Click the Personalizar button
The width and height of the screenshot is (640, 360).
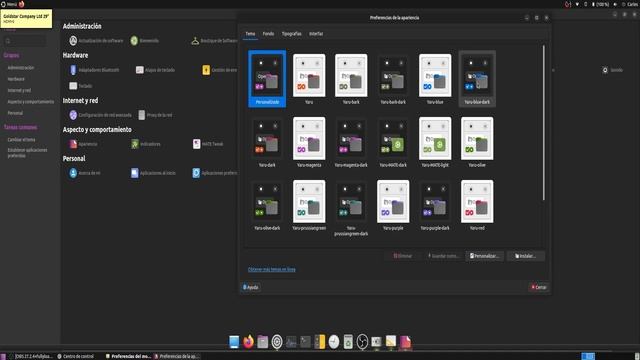tap(484, 256)
